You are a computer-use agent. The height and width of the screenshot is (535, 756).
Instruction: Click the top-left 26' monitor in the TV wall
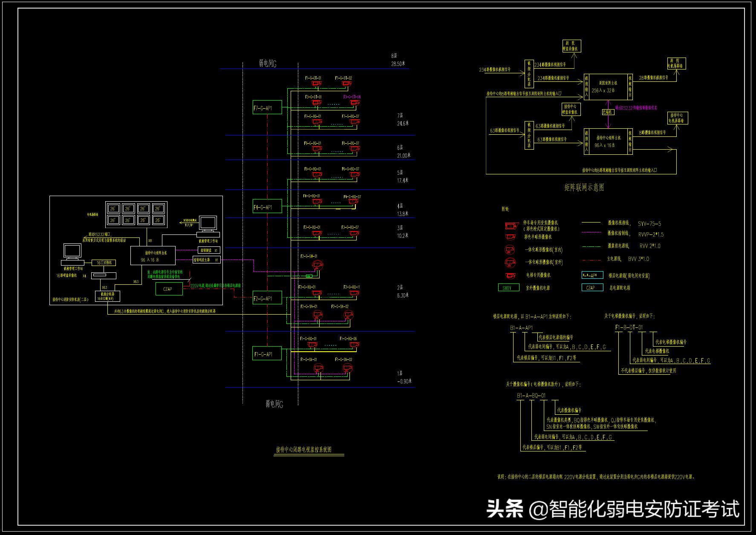click(x=113, y=208)
